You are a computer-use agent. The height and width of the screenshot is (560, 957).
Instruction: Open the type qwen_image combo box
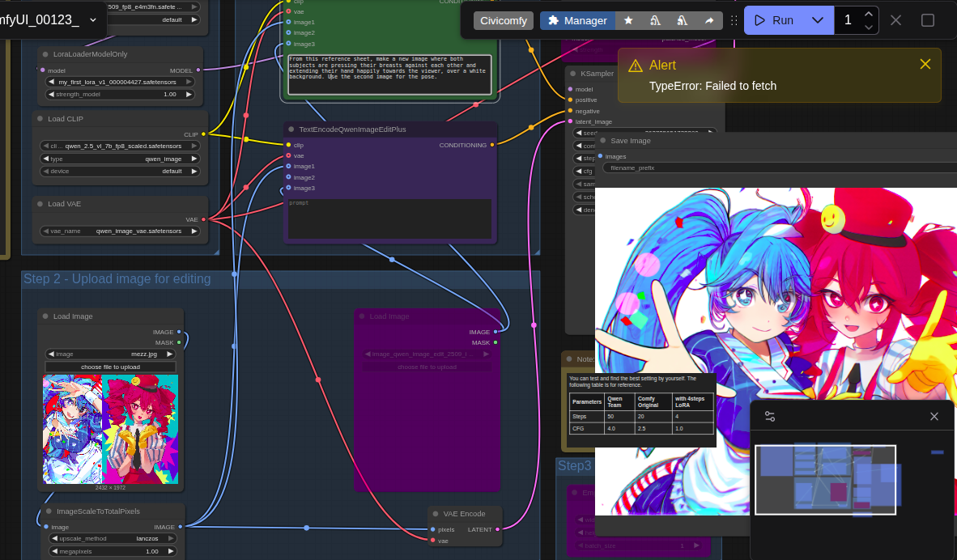(x=120, y=159)
